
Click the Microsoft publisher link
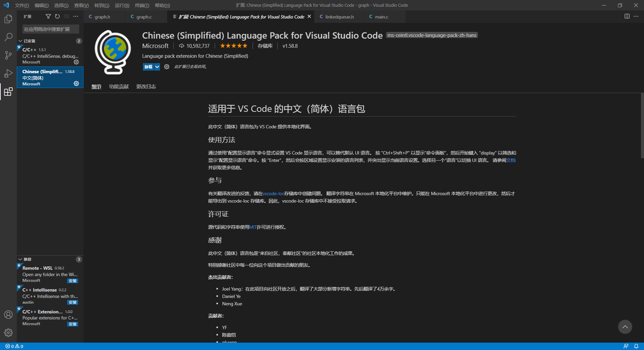click(x=155, y=46)
